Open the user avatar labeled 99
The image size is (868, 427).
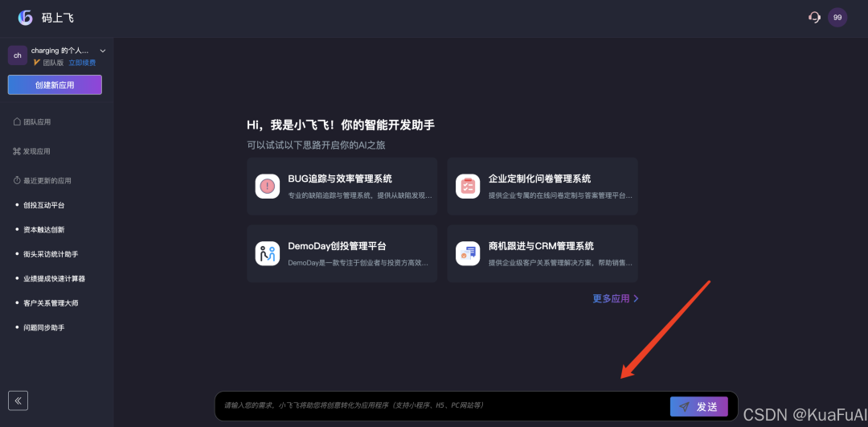(x=837, y=18)
